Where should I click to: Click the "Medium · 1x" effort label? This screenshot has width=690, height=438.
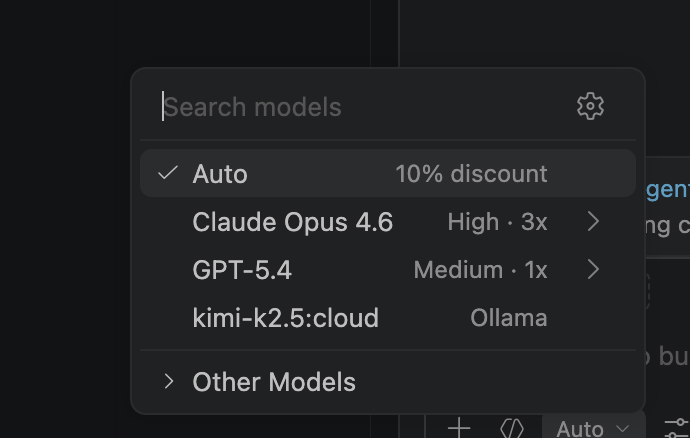480,270
